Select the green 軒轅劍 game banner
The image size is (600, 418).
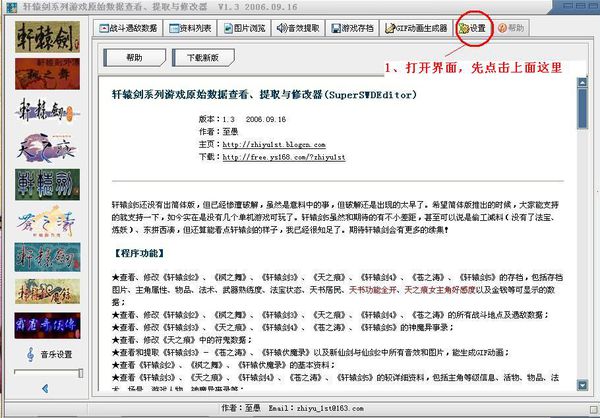(x=47, y=185)
